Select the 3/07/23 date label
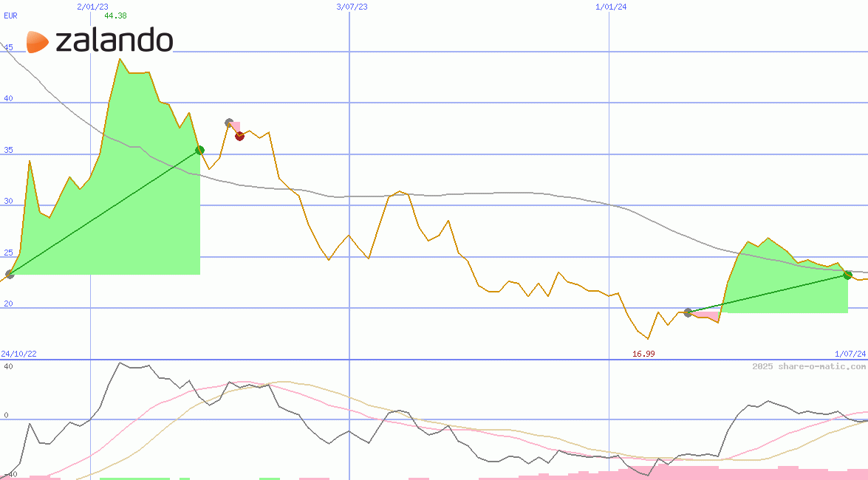This screenshot has height=480, width=868. pyautogui.click(x=352, y=7)
